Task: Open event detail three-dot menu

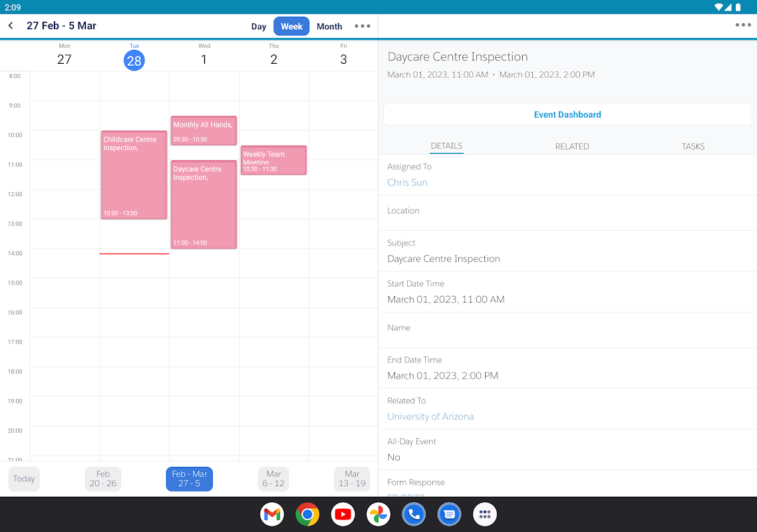Action: pyautogui.click(x=743, y=25)
